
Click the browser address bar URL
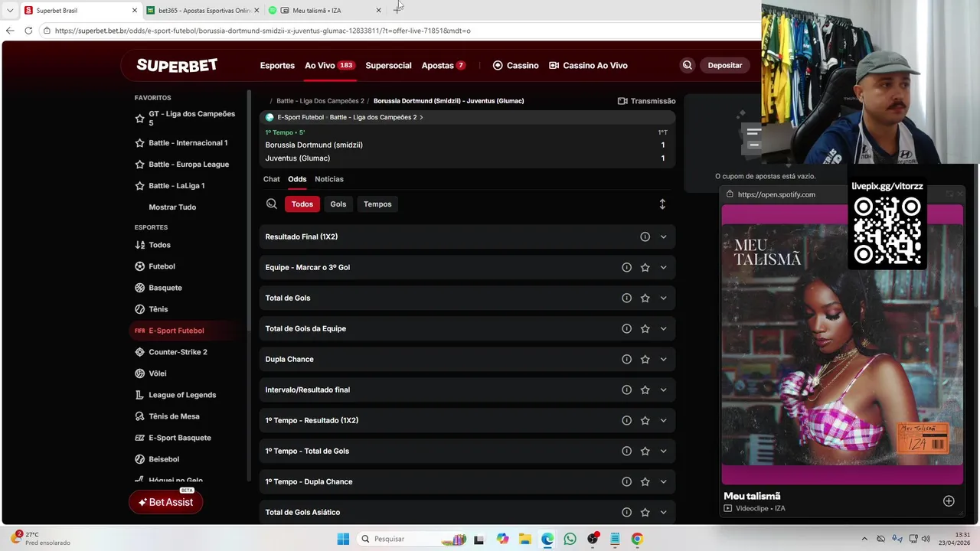pos(263,31)
